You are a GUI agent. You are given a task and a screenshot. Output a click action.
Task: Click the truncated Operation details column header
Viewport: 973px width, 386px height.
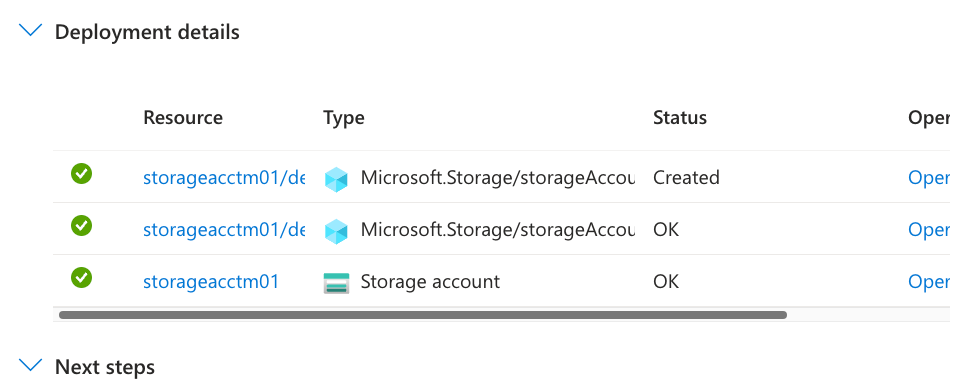pyautogui.click(x=928, y=118)
